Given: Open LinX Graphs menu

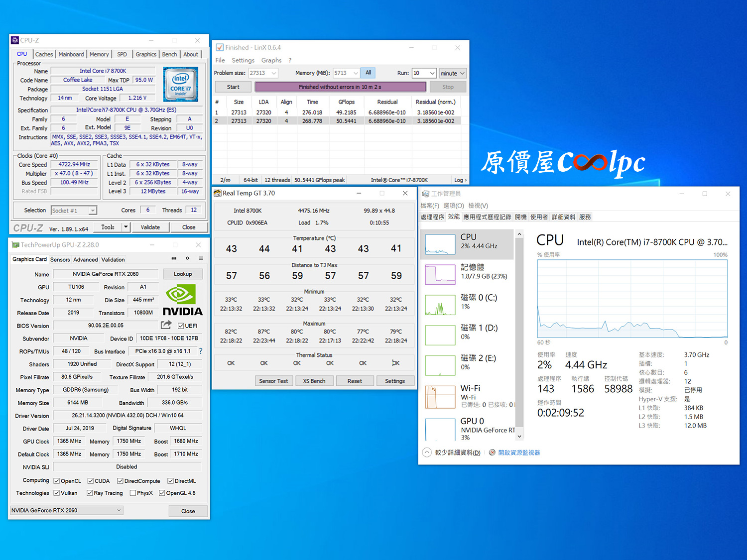Looking at the screenshot, I should [x=271, y=60].
